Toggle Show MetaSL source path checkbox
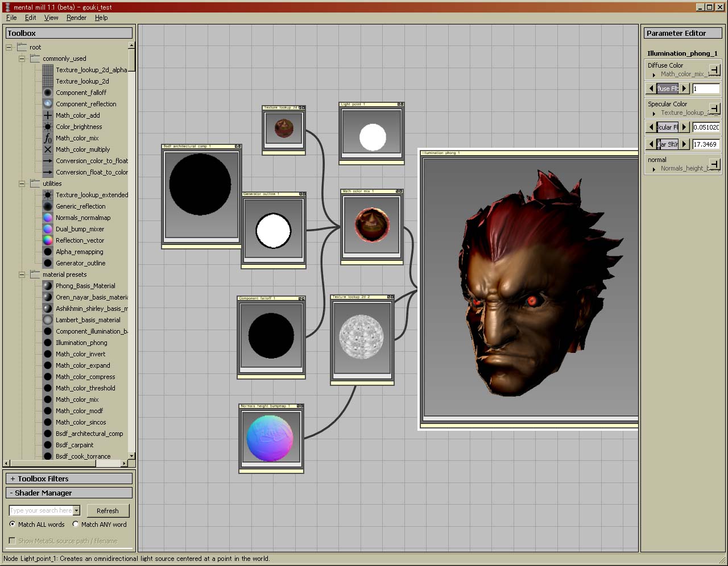The width and height of the screenshot is (728, 566). (x=12, y=540)
